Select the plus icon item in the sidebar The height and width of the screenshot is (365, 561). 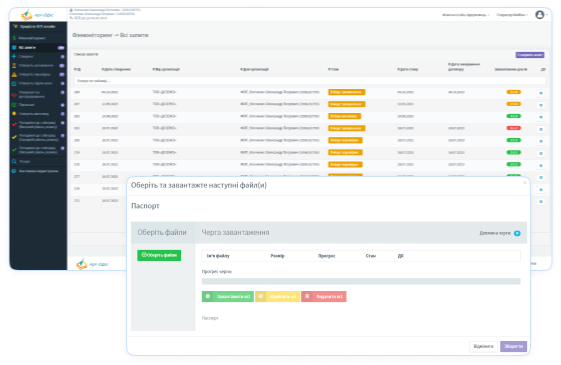[x=38, y=57]
